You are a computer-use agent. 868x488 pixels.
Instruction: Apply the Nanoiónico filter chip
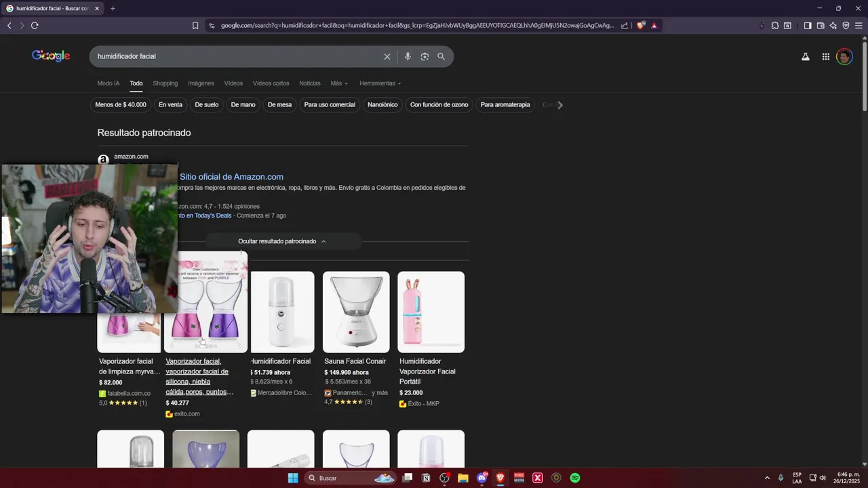click(x=382, y=105)
